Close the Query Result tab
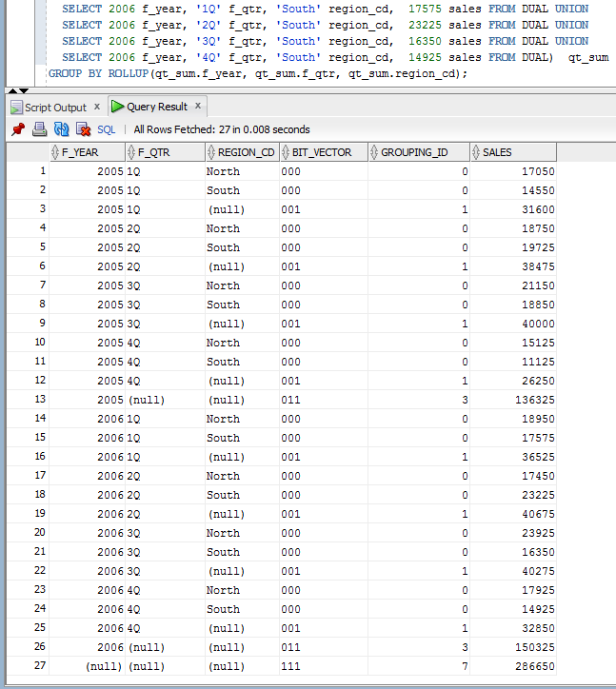This screenshot has height=689, width=616. 198,106
